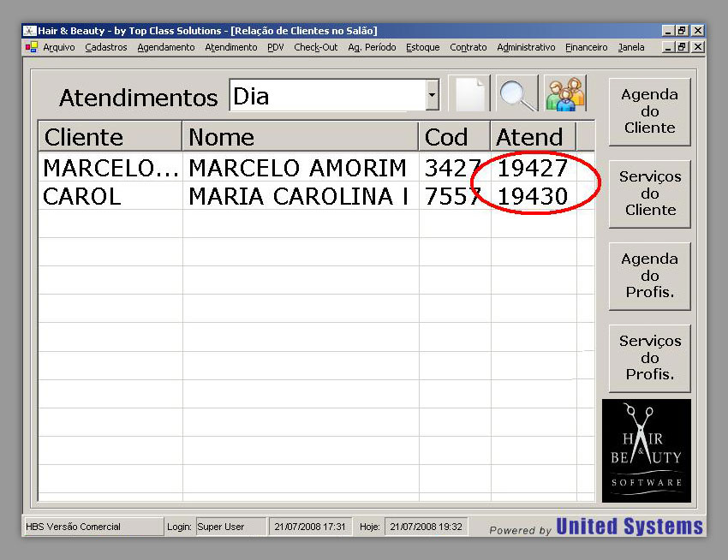Open the PDV menu
Viewport: 728px width, 560px height.
275,47
